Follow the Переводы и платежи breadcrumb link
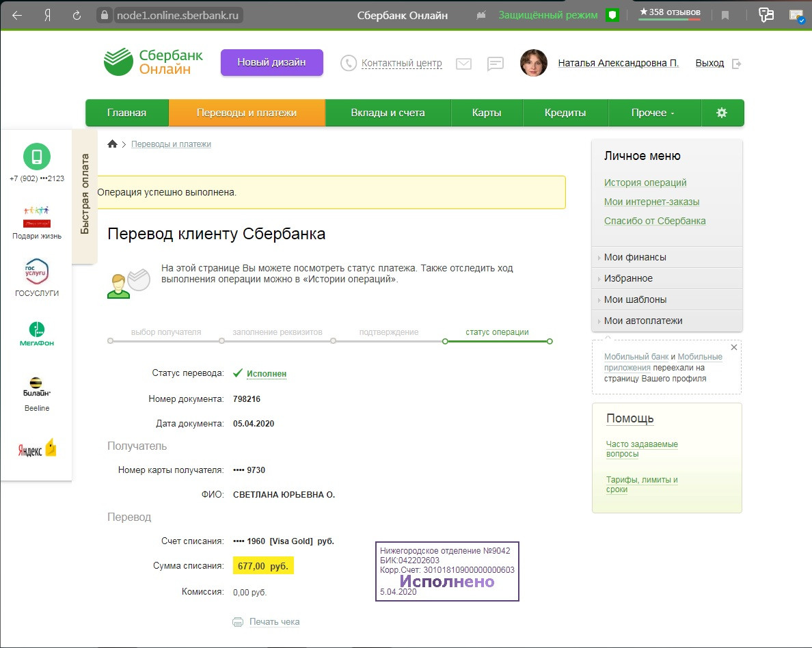This screenshot has height=648, width=812. click(171, 144)
